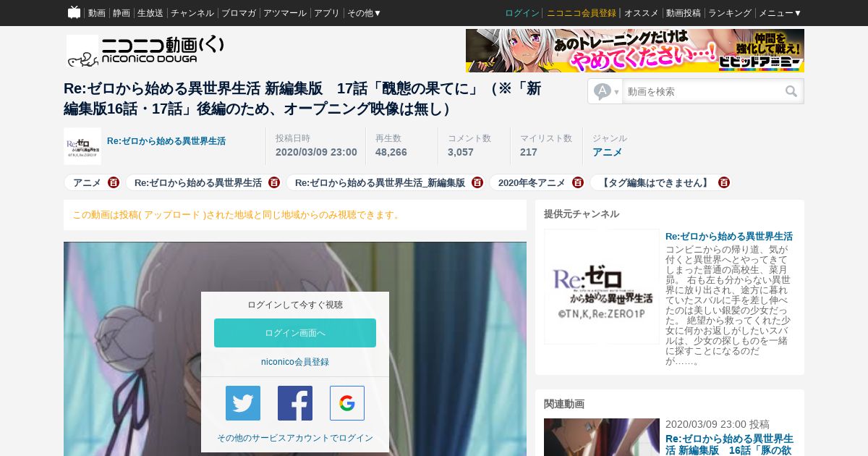Open dictionary icon beside Re:ゼロから始める異世界生活 tag

click(274, 182)
